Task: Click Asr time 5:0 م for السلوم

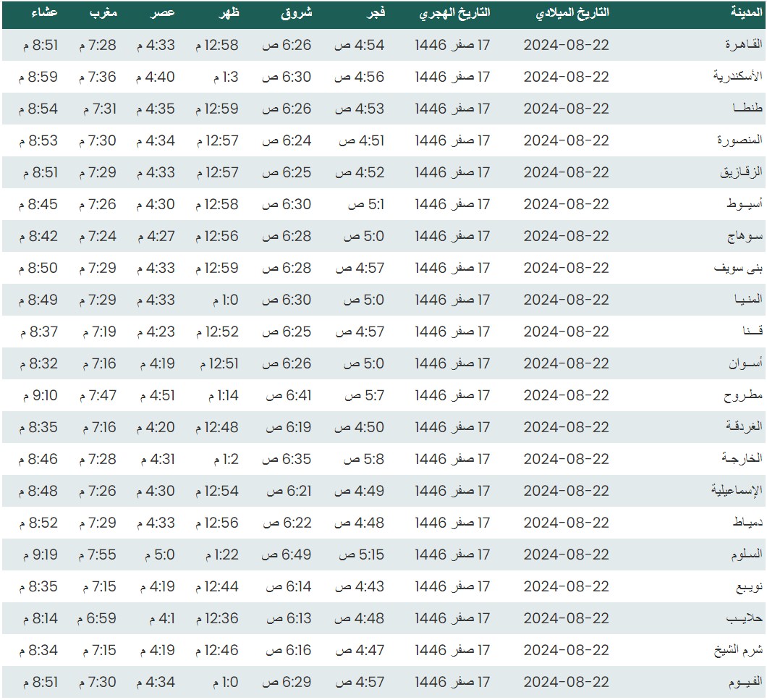Action: tap(156, 554)
